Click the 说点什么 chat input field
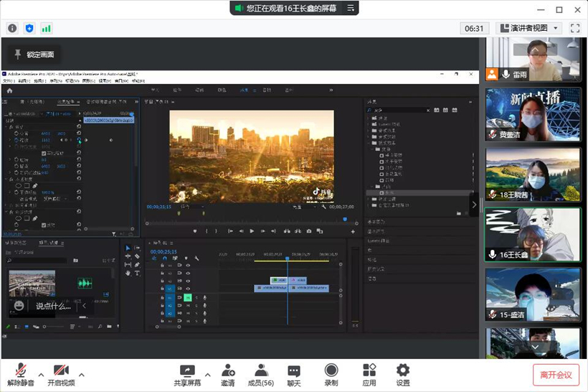The width and height of the screenshot is (588, 392). (53, 306)
